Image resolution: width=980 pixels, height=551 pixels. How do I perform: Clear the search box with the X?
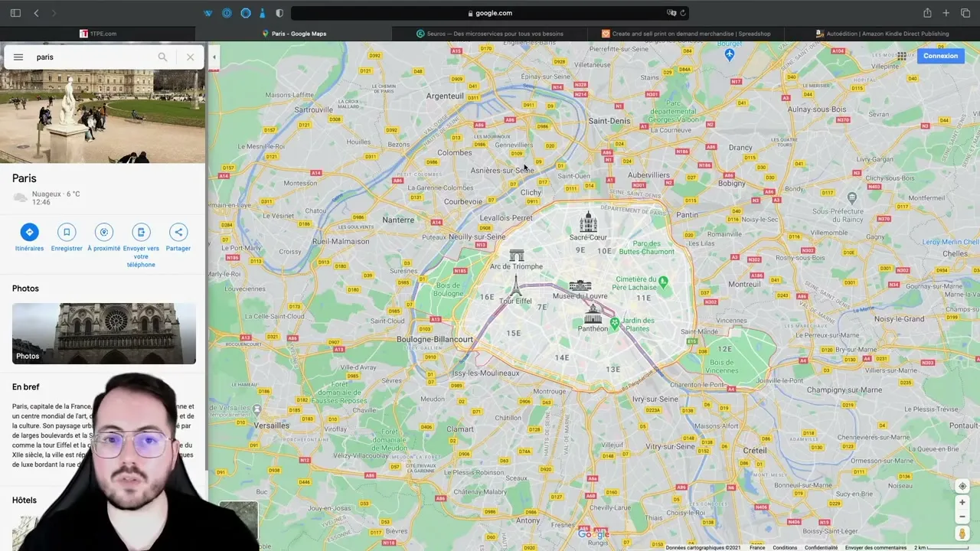pyautogui.click(x=190, y=57)
